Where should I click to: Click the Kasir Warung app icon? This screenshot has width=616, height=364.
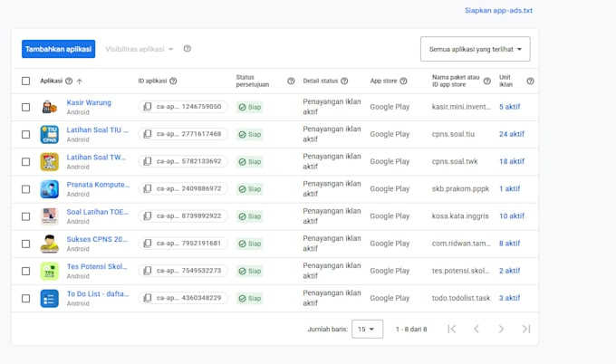click(50, 107)
